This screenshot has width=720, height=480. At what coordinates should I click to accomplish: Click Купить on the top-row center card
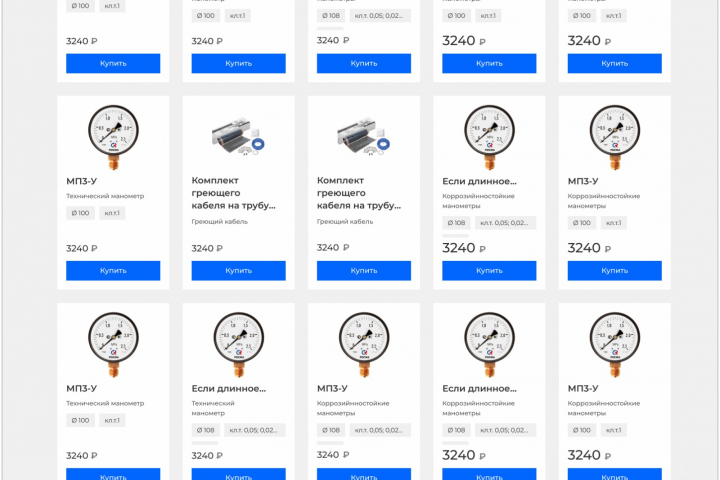[364, 63]
